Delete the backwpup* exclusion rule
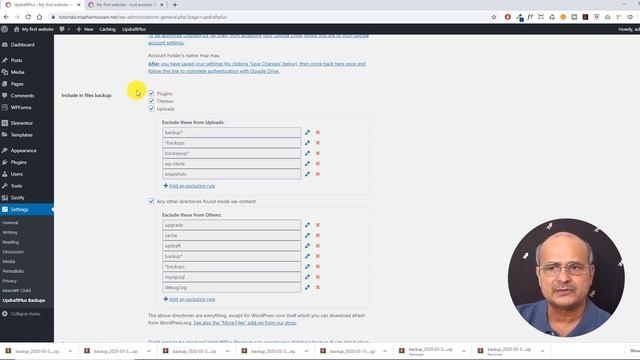Screen dimensions: 640x360 318,153
